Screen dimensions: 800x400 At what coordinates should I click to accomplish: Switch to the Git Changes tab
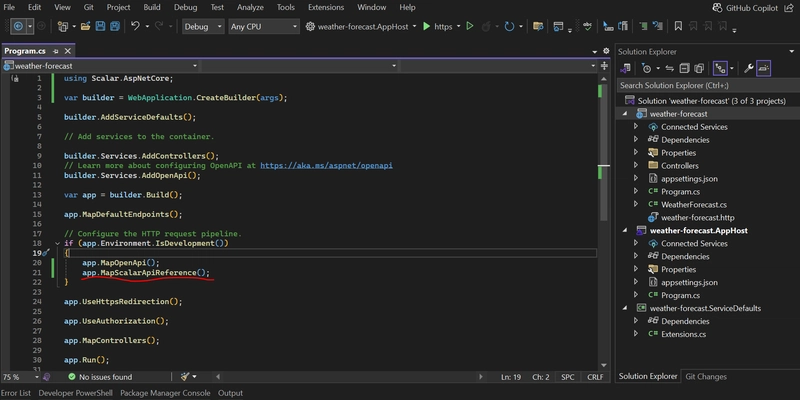(706, 377)
